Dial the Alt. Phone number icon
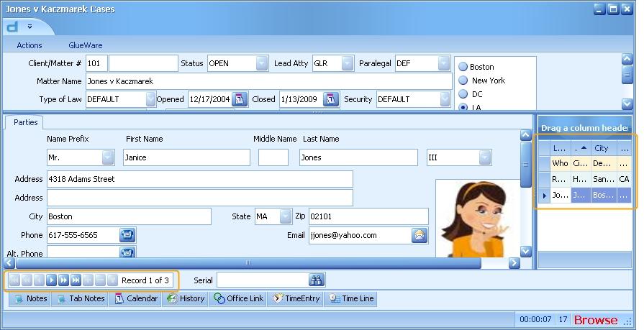The height and width of the screenshot is (330, 644). 128,252
